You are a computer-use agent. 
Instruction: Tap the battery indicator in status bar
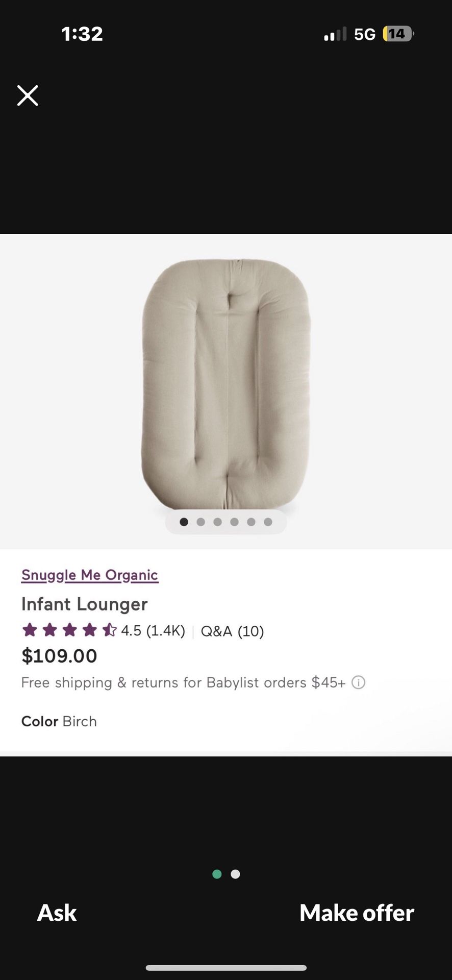click(398, 34)
